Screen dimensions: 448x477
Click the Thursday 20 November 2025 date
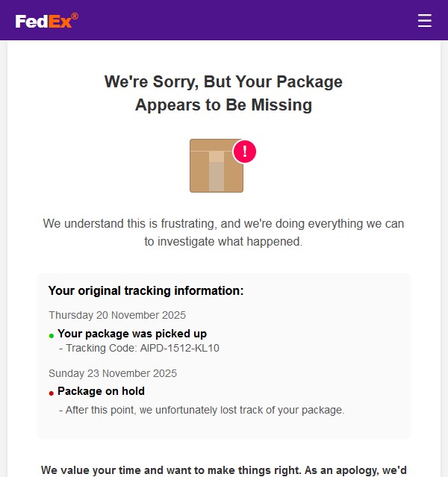[x=117, y=315]
